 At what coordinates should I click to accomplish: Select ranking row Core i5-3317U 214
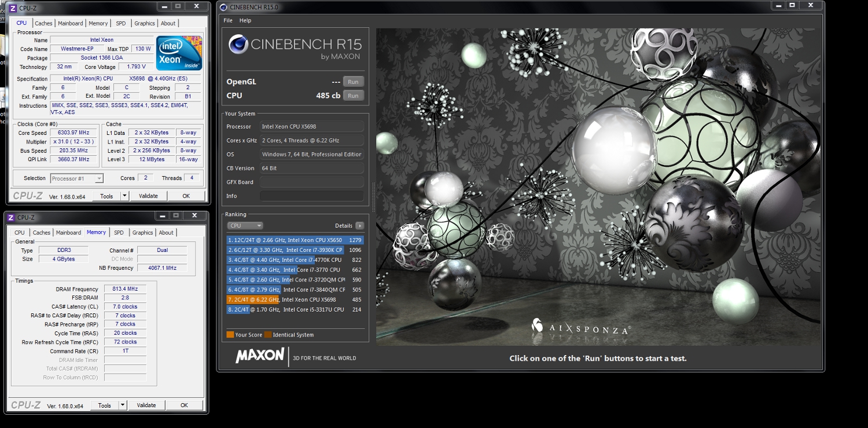pos(295,310)
